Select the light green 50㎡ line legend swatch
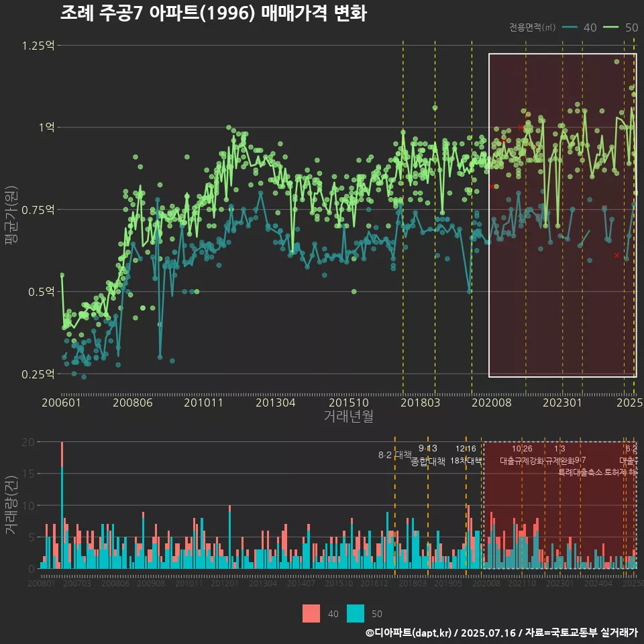Image resolution: width=644 pixels, height=644 pixels. (x=610, y=27)
